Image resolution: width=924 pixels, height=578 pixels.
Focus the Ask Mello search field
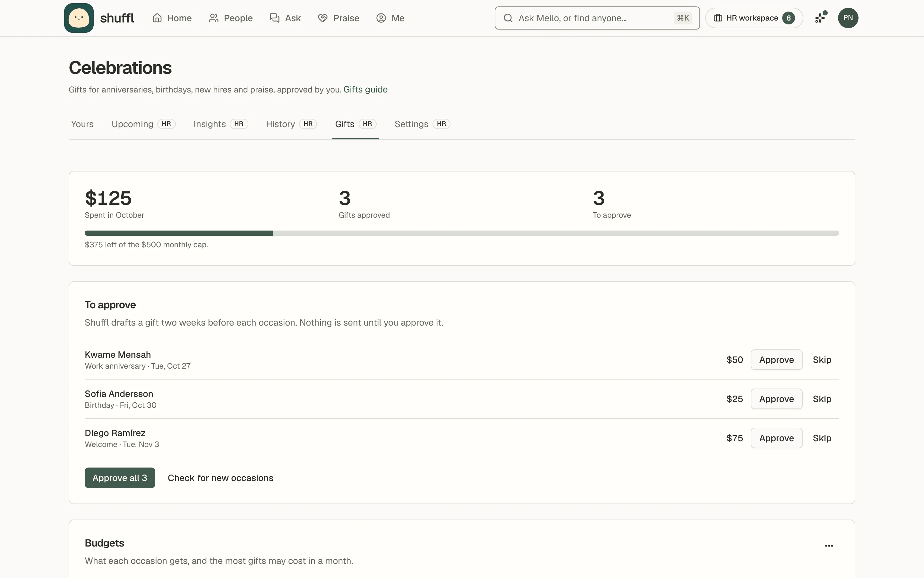click(597, 18)
